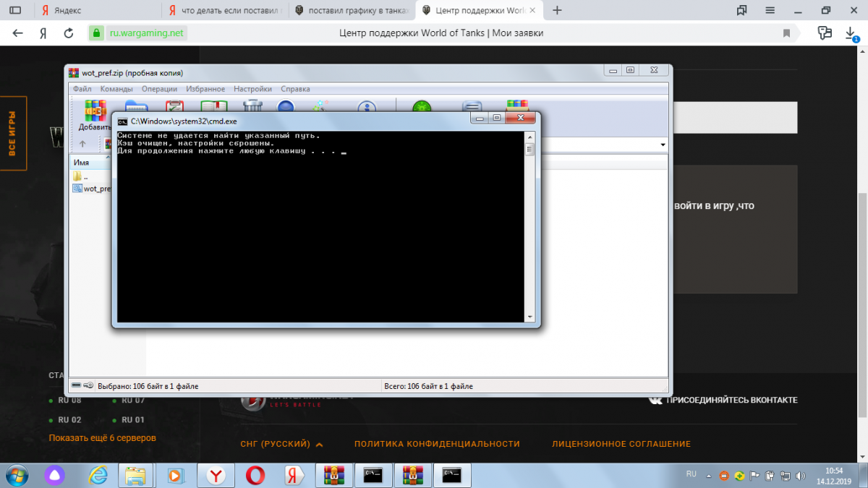Reload the page with the refresh icon
Screen dimensions: 868x488
[x=69, y=33]
